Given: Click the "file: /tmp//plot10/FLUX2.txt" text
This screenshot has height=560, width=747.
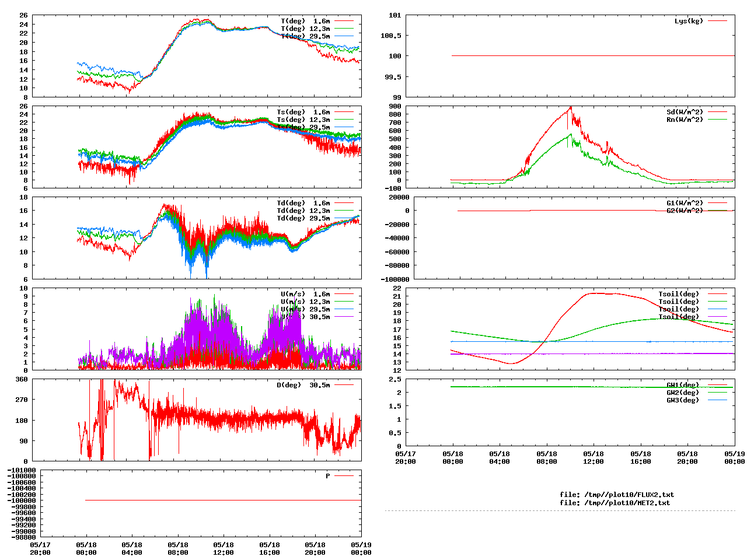Looking at the screenshot, I should coord(617,495).
